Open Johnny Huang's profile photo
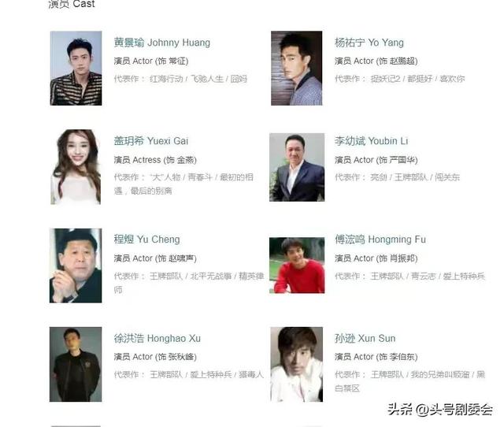Viewport: 504px width, 427px height. [76, 69]
